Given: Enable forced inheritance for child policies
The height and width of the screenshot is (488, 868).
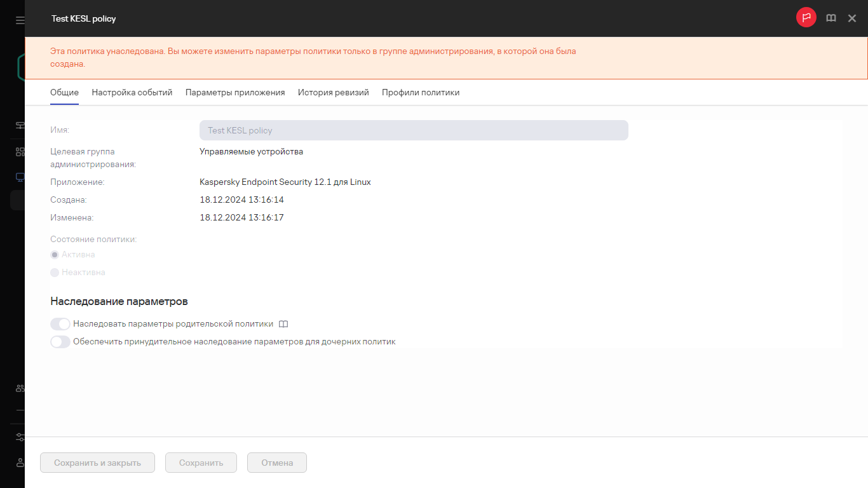Looking at the screenshot, I should [60, 342].
